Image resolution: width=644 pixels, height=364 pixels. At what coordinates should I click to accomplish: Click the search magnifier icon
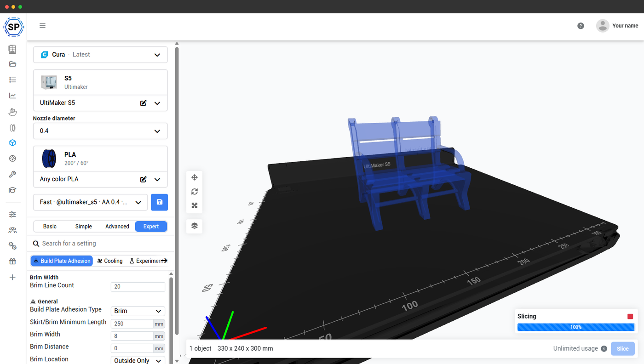point(36,244)
